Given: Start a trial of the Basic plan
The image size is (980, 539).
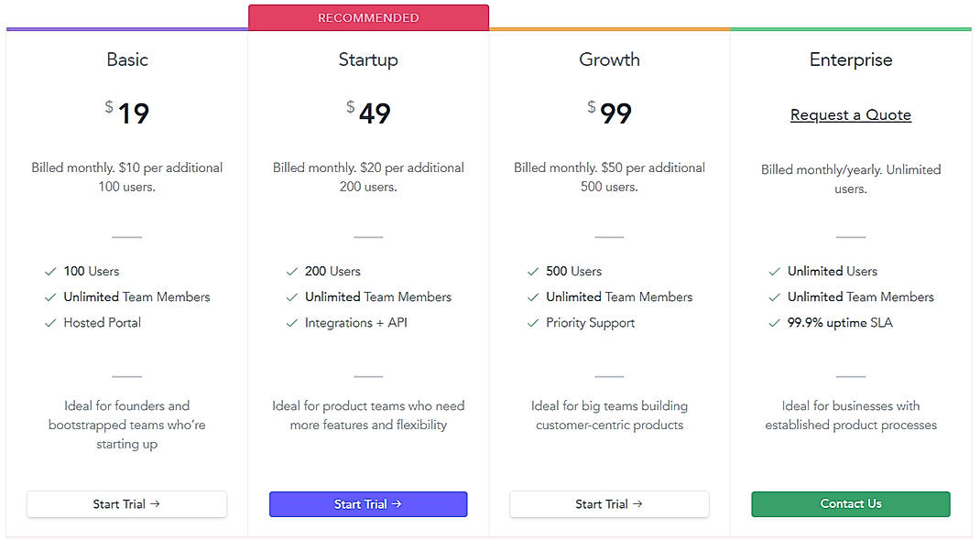Looking at the screenshot, I should (126, 504).
